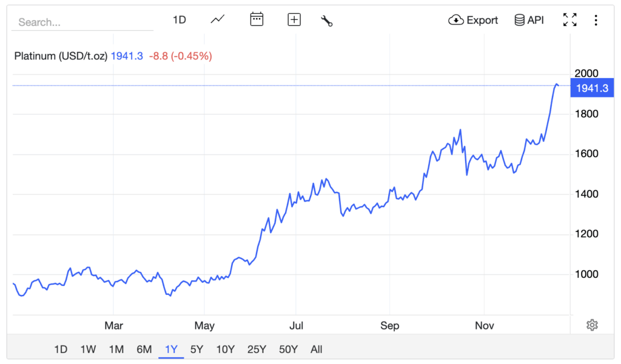Image resolution: width=621 pixels, height=364 pixels.
Task: Select the 1W time range
Action: point(88,349)
